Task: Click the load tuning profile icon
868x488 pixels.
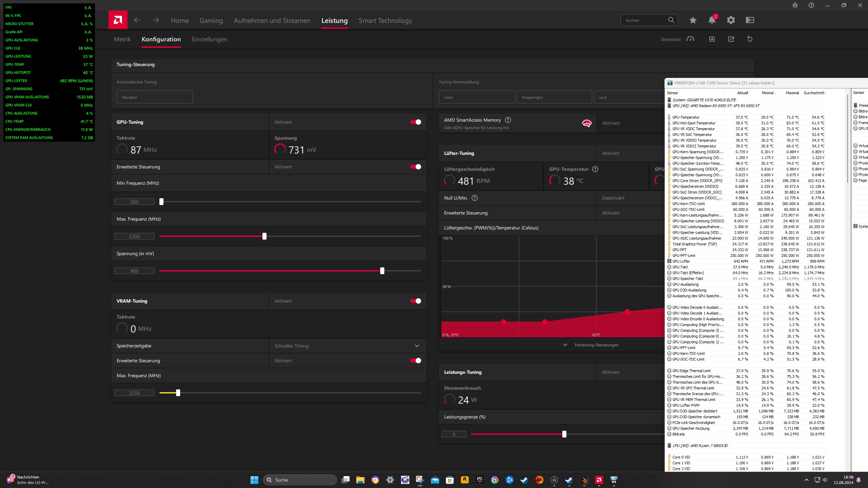Action: click(712, 39)
